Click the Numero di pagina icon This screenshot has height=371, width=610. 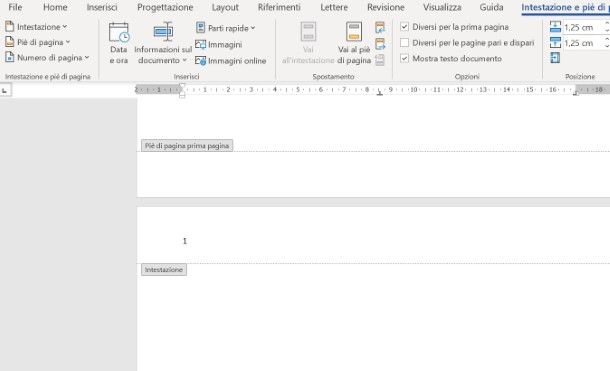click(x=9, y=57)
